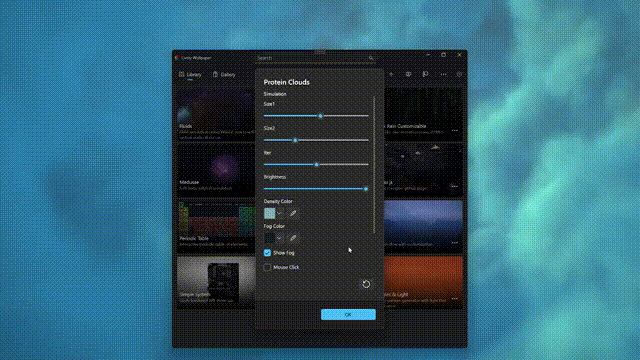Select the Rain Customizable wallpaper thumbnail

(424, 114)
